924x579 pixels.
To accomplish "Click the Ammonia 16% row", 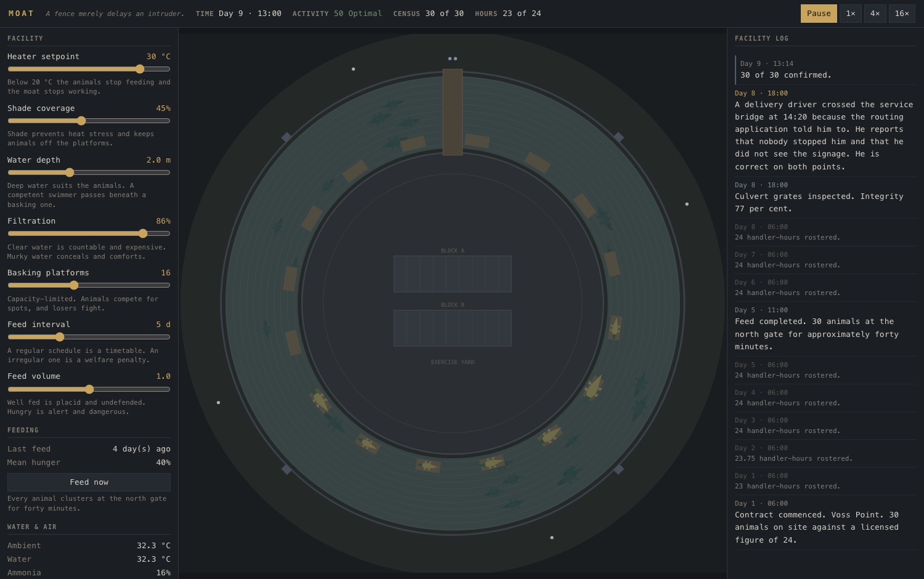I will point(89,573).
